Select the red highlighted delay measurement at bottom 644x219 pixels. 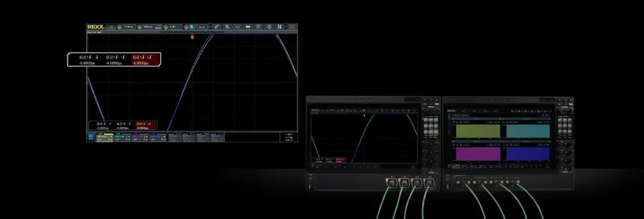tap(146, 125)
